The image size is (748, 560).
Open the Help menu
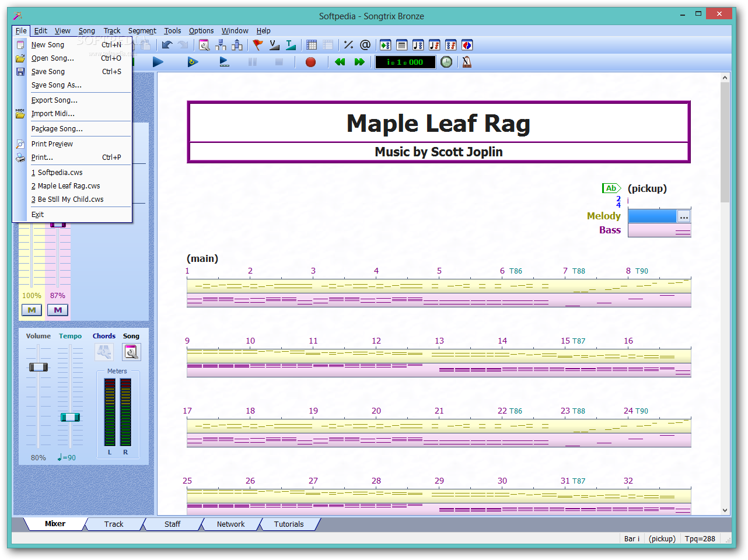(264, 31)
